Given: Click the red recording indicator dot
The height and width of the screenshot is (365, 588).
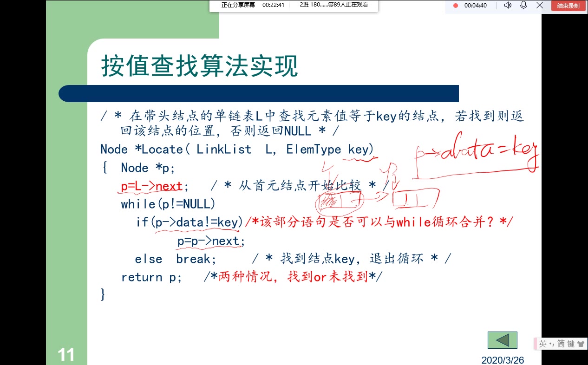Looking at the screenshot, I should [455, 6].
